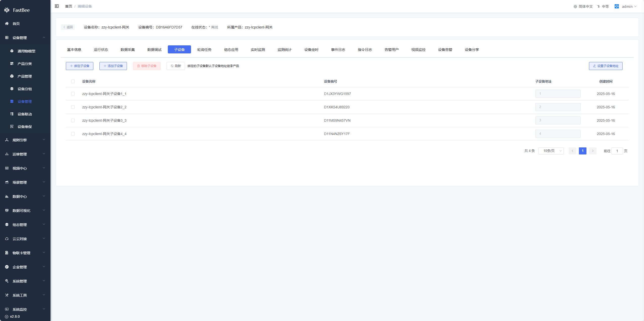Screen dimensions: 644x321
Task: Click the 子设备地址 field showing 2
Action: tap(557, 107)
